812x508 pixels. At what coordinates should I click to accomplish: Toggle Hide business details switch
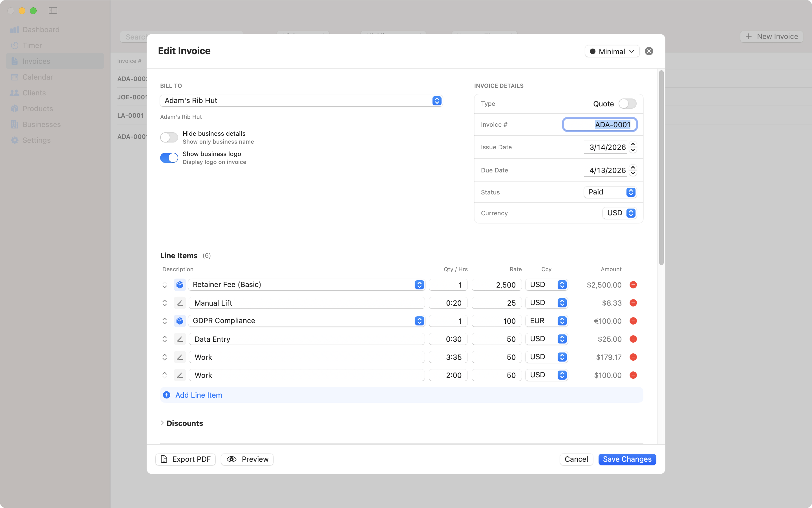click(x=169, y=137)
